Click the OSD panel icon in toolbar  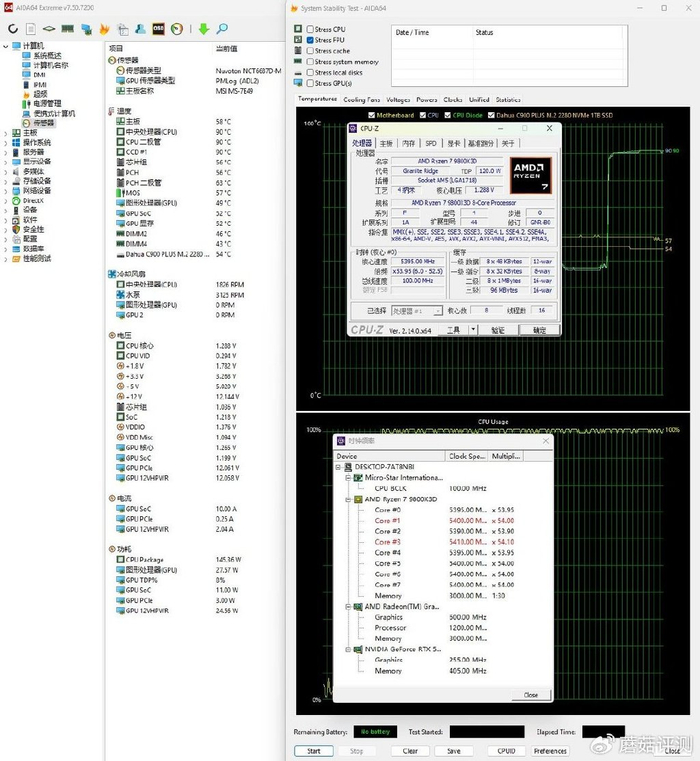tap(158, 29)
